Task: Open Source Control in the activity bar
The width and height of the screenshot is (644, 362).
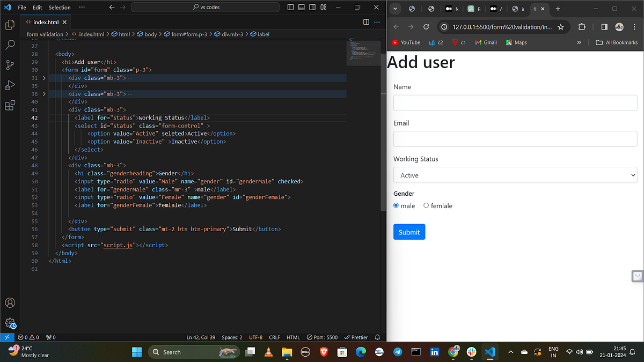Action: tap(10, 64)
